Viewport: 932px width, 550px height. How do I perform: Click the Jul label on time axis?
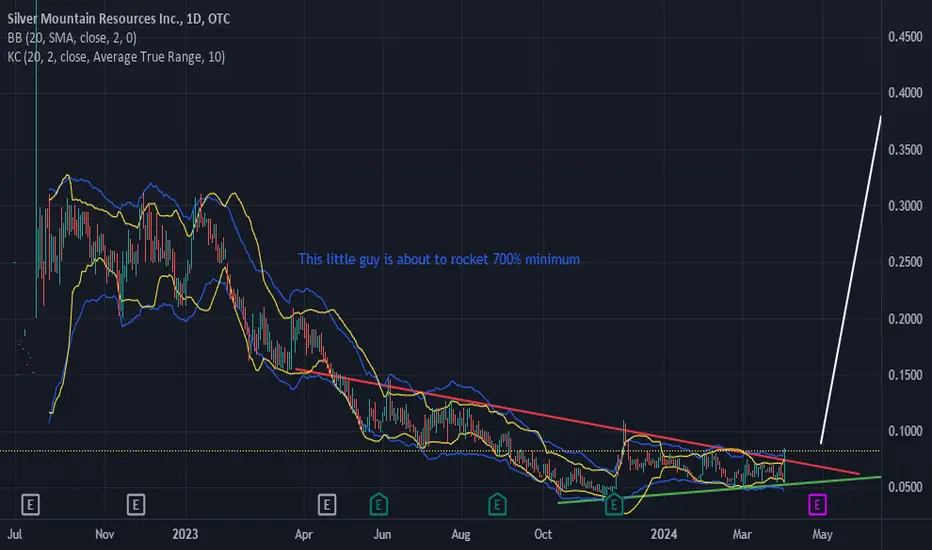[15, 534]
